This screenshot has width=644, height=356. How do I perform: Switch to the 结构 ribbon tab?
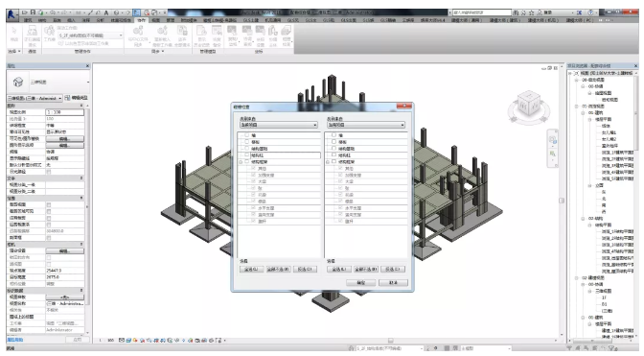coord(42,20)
